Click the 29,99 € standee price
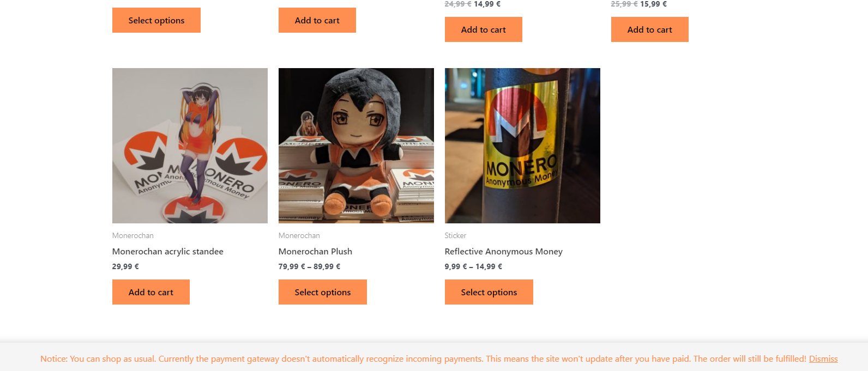Screen dimensions: 868x371 (x=125, y=266)
